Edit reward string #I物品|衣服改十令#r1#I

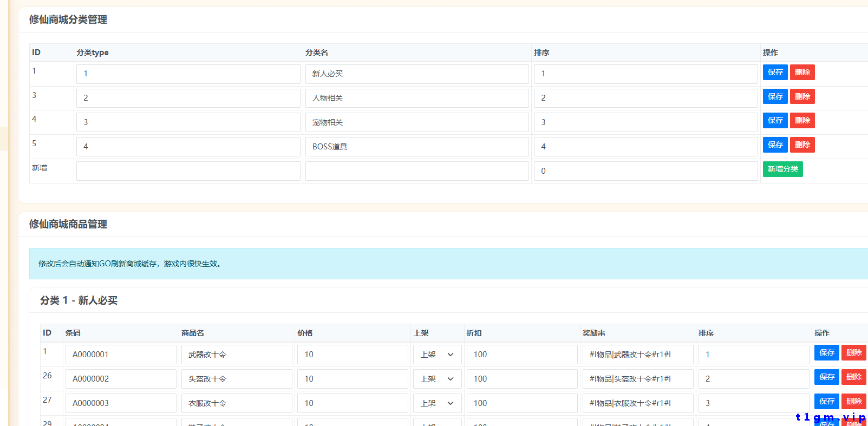(638, 403)
